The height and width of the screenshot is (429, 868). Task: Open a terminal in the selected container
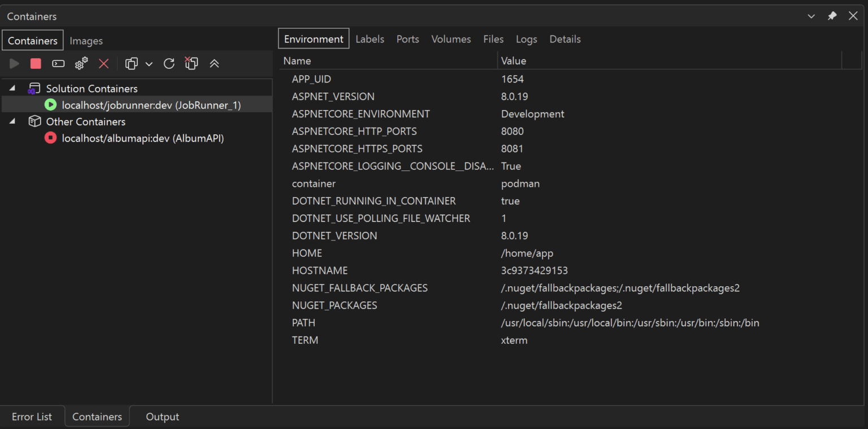[58, 63]
